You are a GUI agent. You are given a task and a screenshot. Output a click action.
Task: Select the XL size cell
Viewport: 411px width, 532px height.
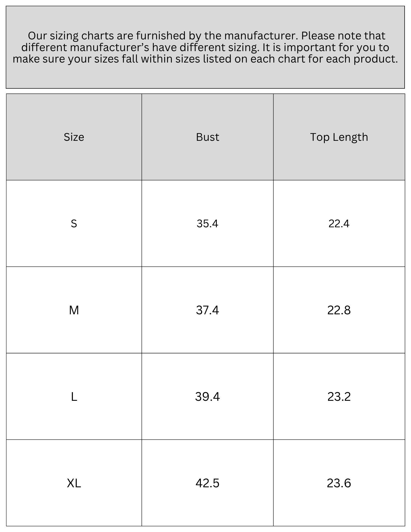tap(74, 483)
